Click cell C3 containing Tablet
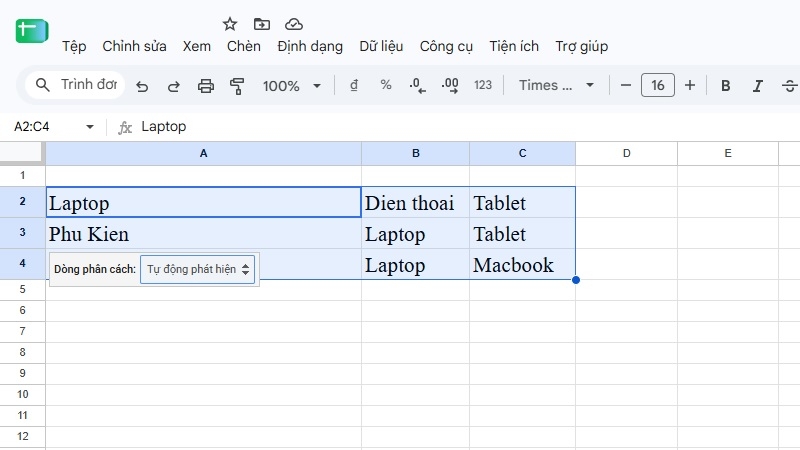This screenshot has width=800, height=450. pos(522,233)
